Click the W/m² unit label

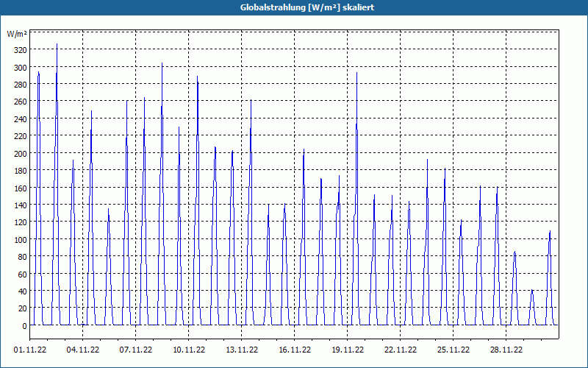pos(17,34)
